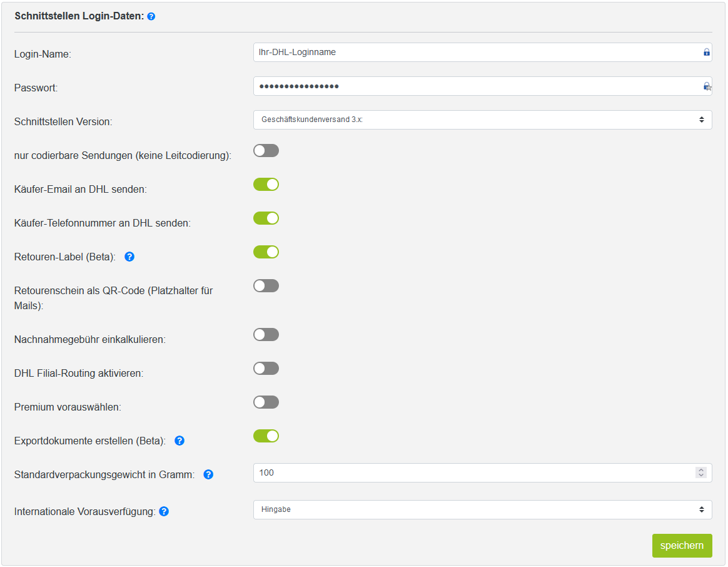Toggle Retouren-Label (Beta) switch off
This screenshot has width=728, height=567.
click(266, 252)
